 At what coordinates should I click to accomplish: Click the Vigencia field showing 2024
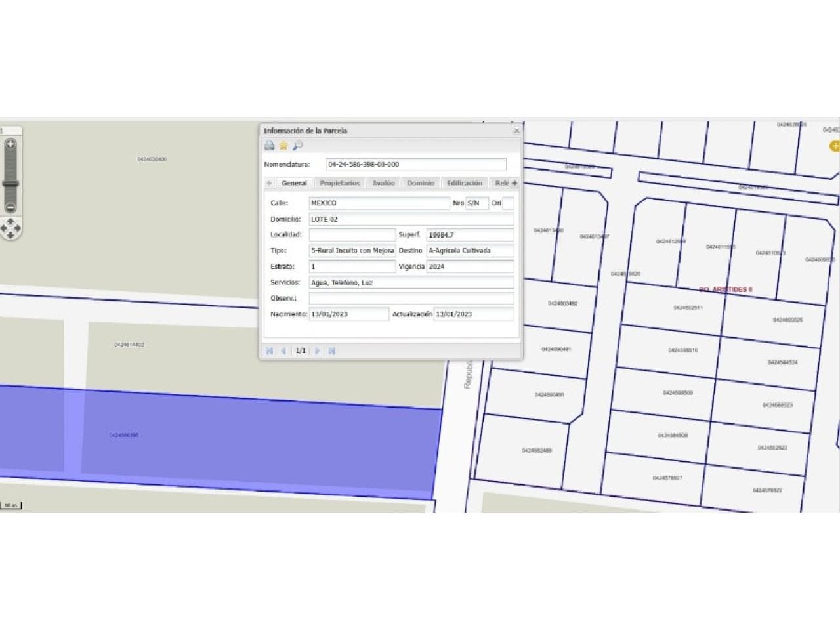[471, 266]
